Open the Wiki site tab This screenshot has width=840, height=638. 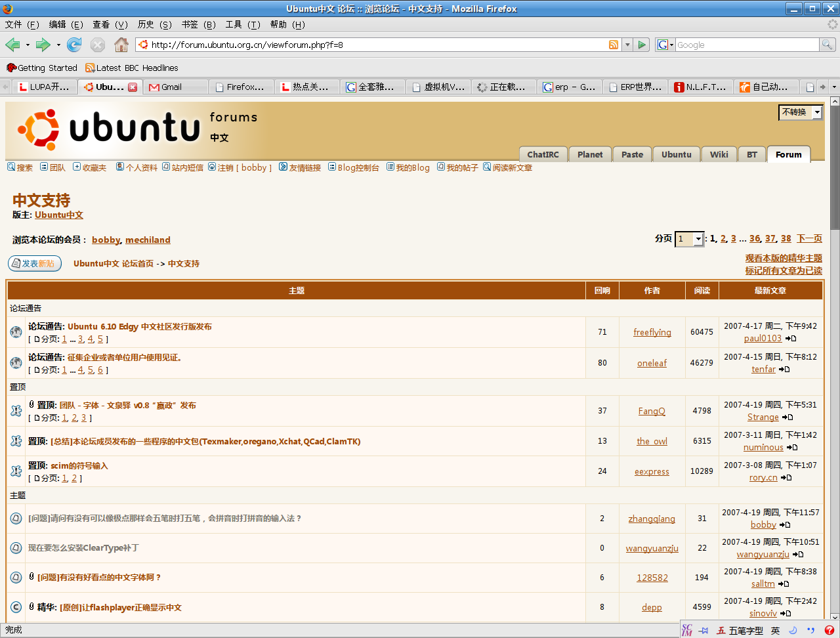719,154
